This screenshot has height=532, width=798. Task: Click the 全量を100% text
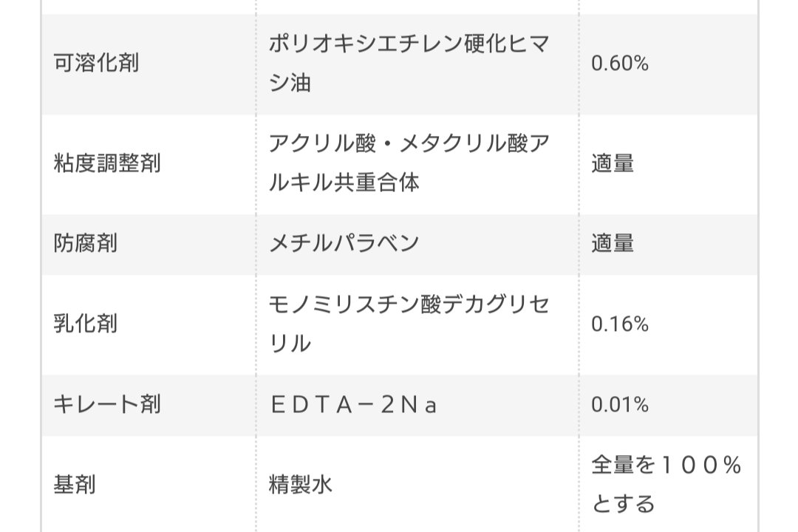point(666,465)
